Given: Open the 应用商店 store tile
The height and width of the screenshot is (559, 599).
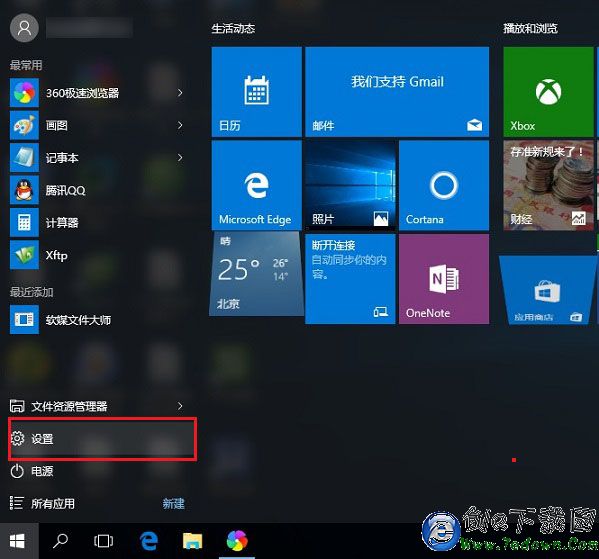Looking at the screenshot, I should 547,290.
